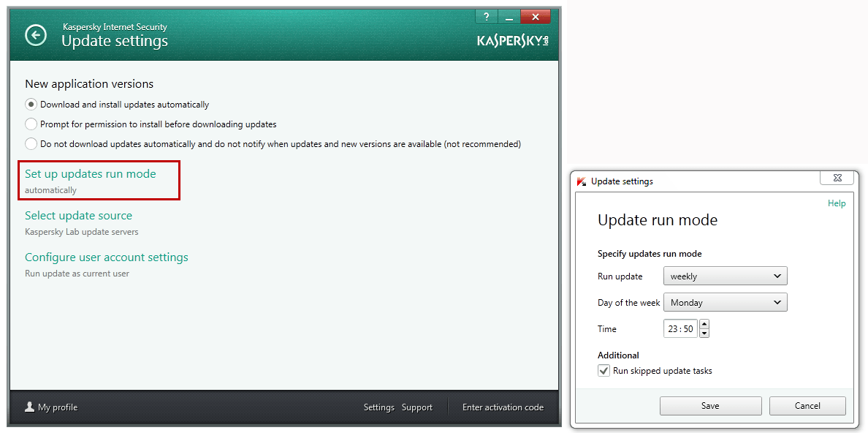The width and height of the screenshot is (868, 433).
Task: Minimize the Kaspersky main window
Action: tap(509, 17)
